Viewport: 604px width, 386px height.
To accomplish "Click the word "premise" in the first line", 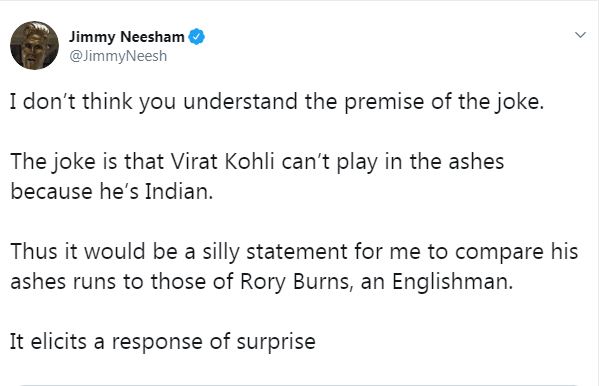I will pos(384,102).
